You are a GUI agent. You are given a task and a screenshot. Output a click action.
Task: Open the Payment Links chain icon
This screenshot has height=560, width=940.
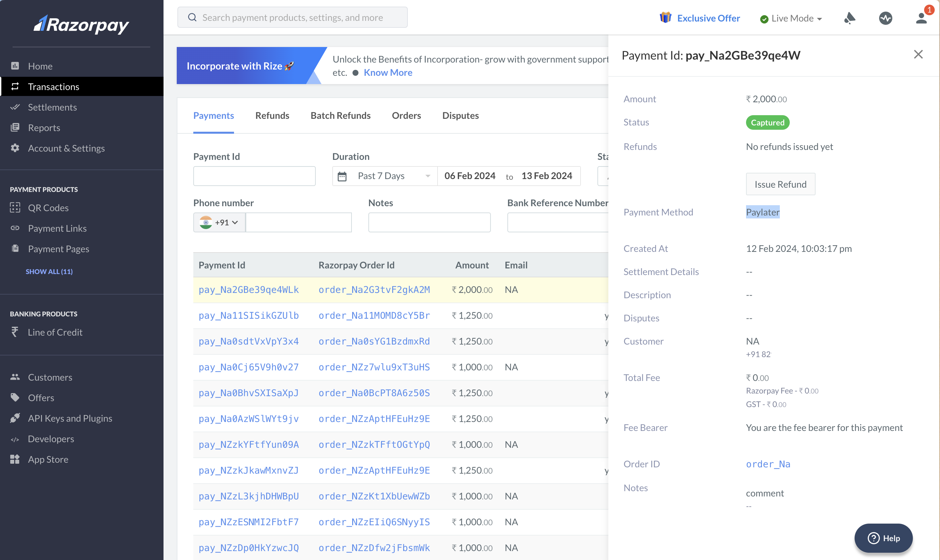click(15, 228)
